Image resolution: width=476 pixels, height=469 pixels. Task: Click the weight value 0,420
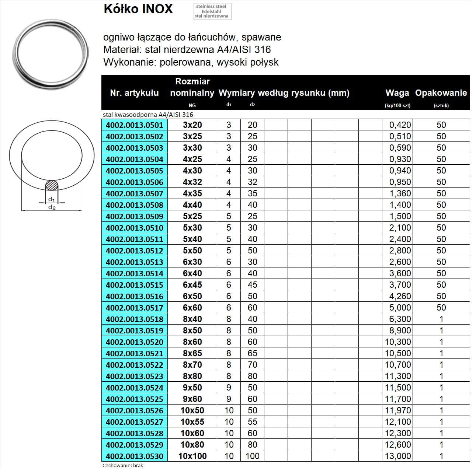[x=400, y=125]
